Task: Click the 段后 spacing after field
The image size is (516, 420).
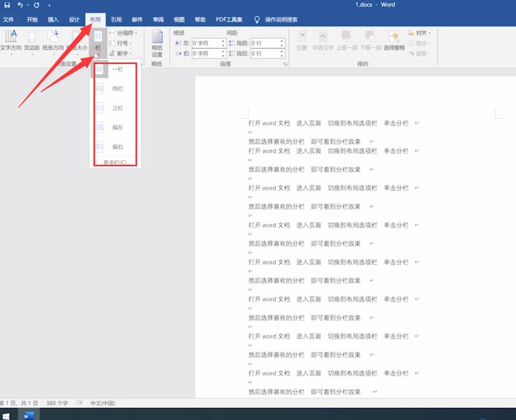Action: point(265,53)
